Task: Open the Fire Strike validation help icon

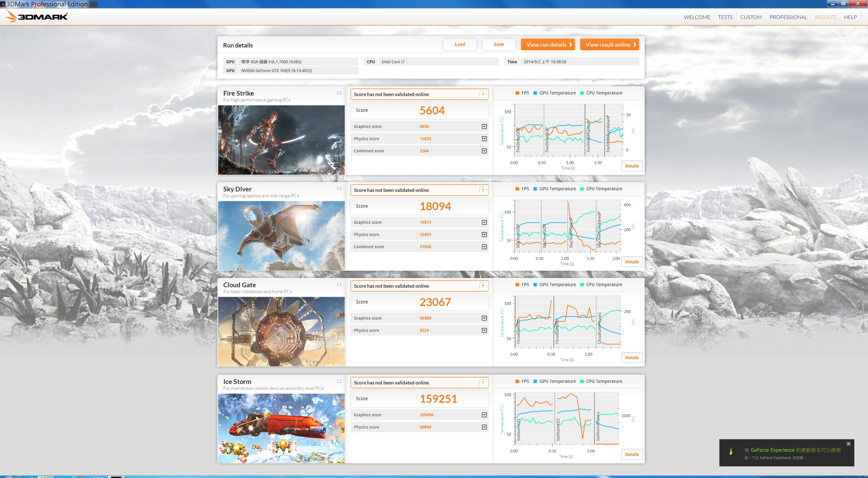Action: click(x=483, y=94)
